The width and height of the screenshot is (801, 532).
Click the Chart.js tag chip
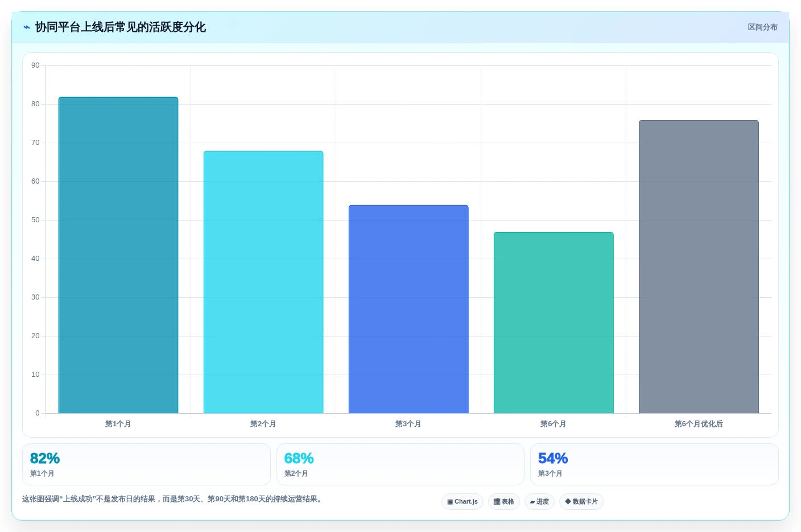tap(463, 502)
